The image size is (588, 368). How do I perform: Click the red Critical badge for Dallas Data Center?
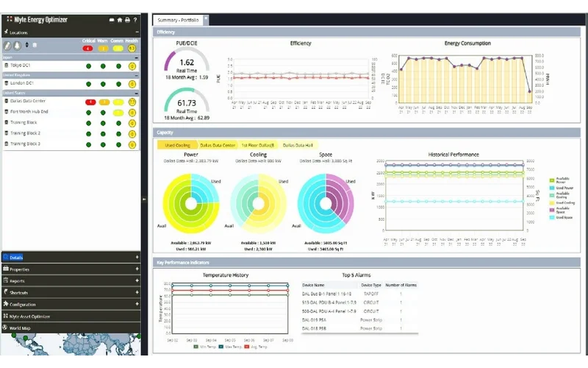tap(90, 102)
